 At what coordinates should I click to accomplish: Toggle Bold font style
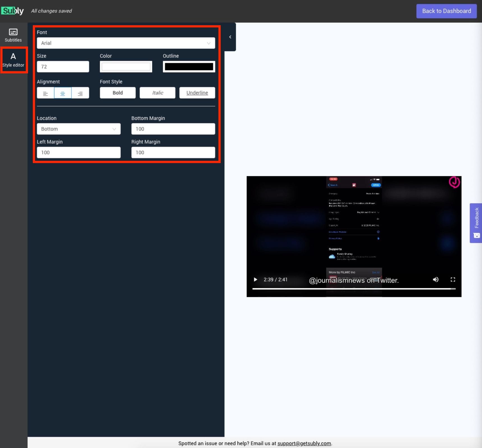coord(117,93)
